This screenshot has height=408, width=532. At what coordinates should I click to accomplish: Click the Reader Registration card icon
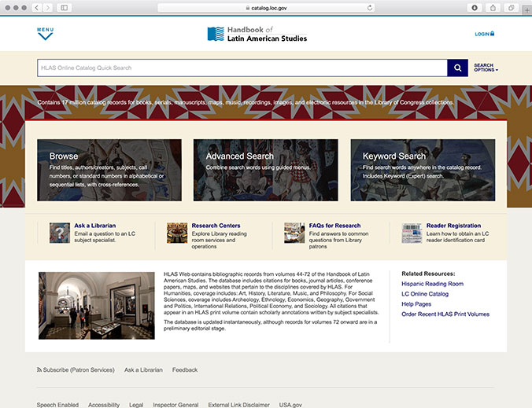click(x=412, y=233)
